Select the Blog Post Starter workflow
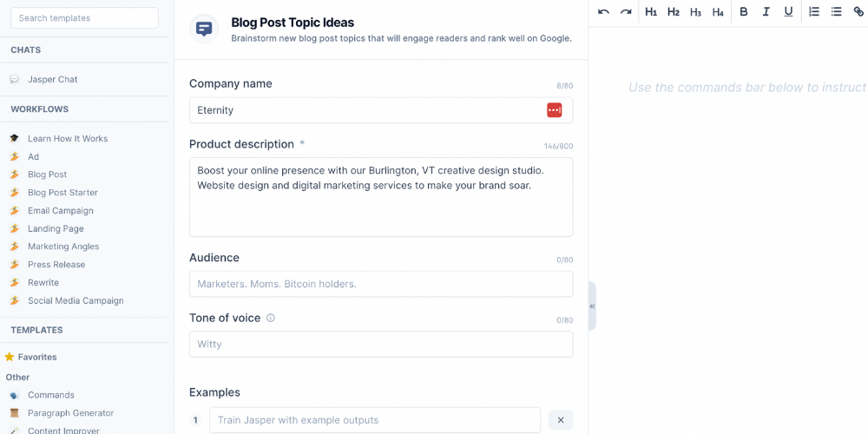The width and height of the screenshot is (868, 434). point(62,193)
